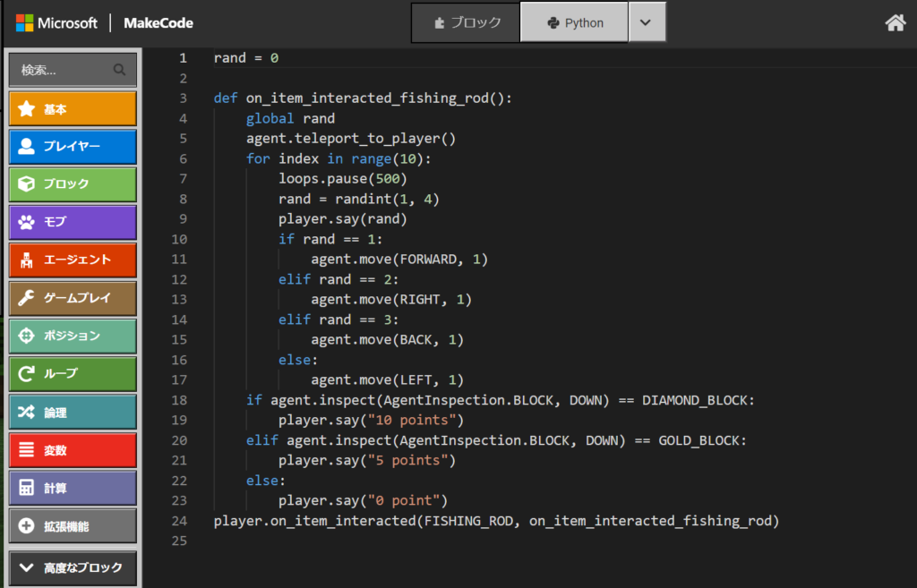917x588 pixels.
Task: Expand the 高度なブロック section
Action: [73, 567]
